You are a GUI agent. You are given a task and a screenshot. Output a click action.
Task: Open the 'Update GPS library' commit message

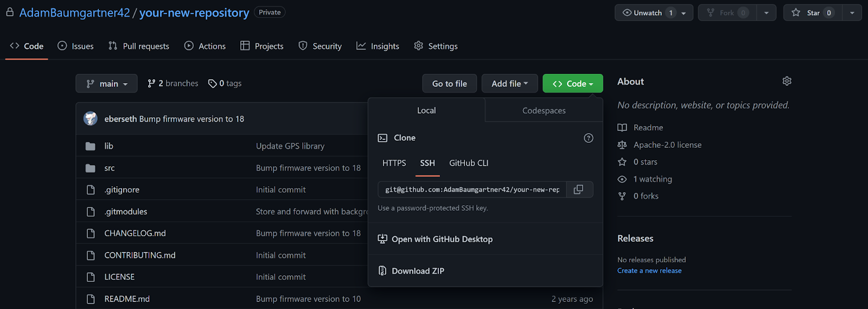290,146
